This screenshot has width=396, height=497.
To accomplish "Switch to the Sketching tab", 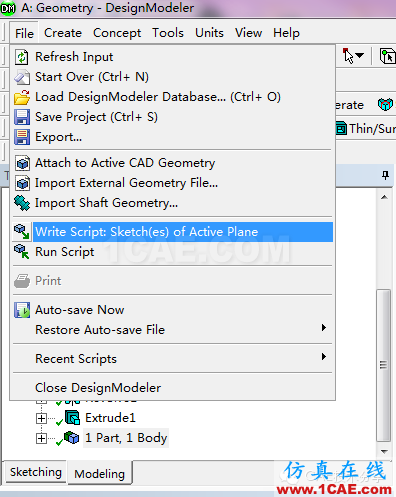I will click(36, 472).
